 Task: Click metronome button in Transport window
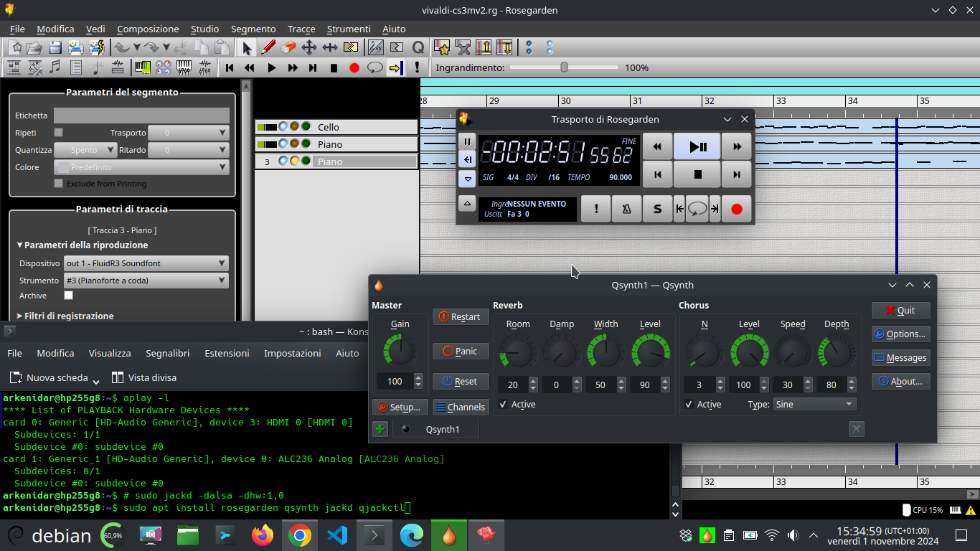point(626,209)
